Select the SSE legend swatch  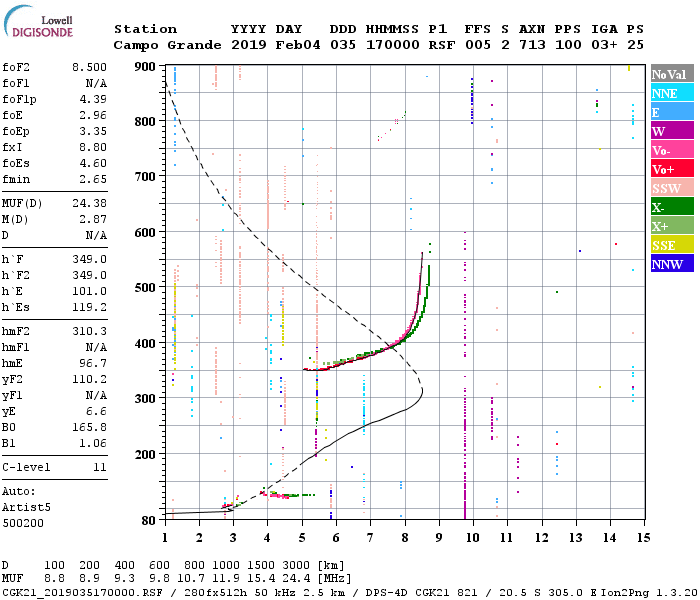672,245
